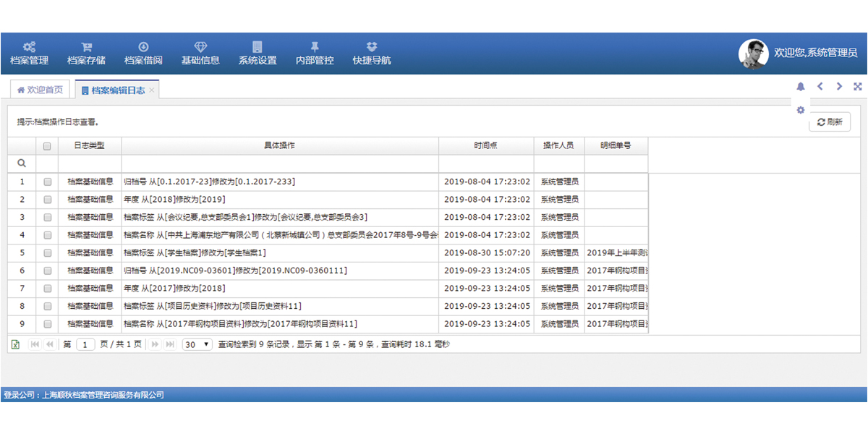Switch to the 欢迎首页 tab

(x=40, y=90)
